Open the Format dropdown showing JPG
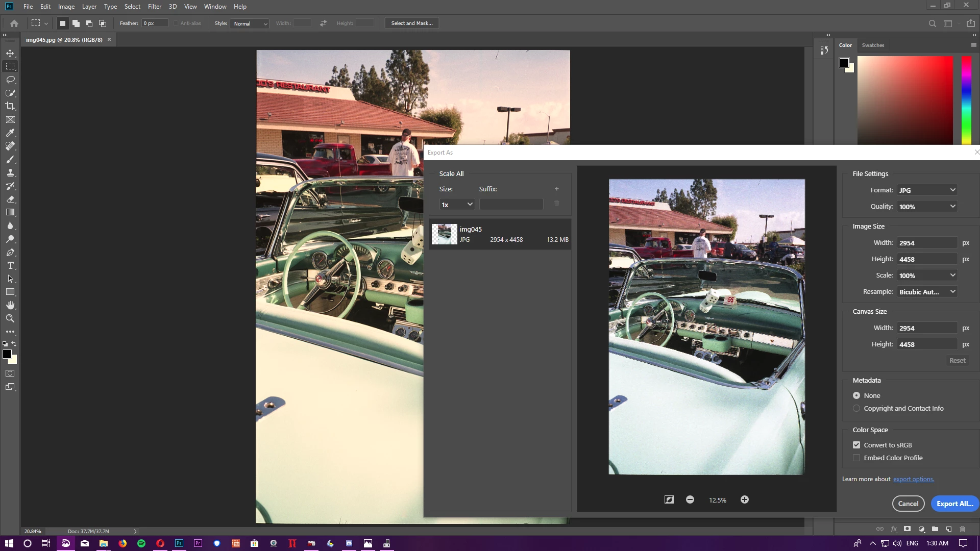Screen dimensions: 980x551 point(927,190)
